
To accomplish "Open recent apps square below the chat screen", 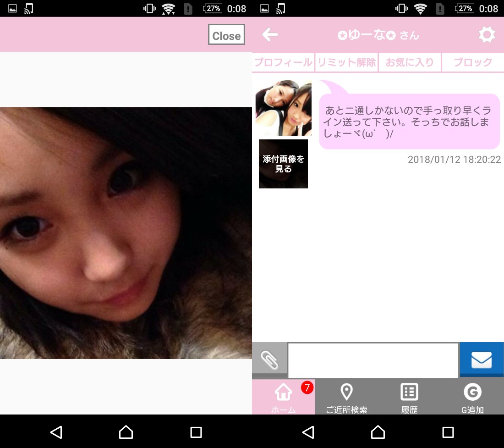I will 448,432.
